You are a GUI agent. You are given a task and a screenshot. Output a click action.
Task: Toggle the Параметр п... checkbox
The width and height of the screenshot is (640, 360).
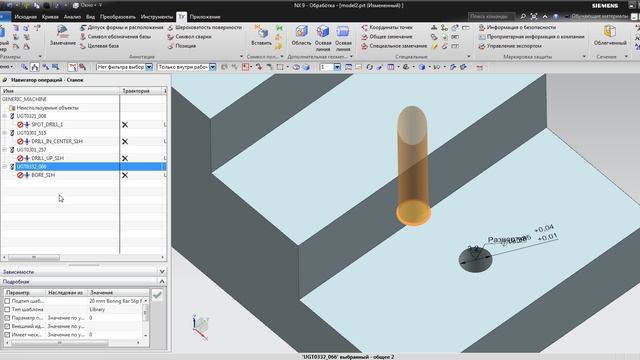click(x=7, y=318)
